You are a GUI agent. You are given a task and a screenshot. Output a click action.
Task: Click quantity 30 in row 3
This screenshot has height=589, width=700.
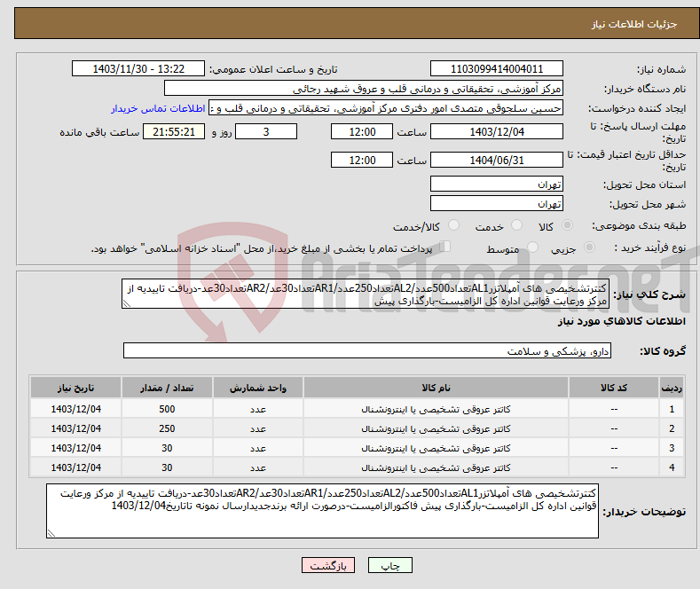(167, 448)
